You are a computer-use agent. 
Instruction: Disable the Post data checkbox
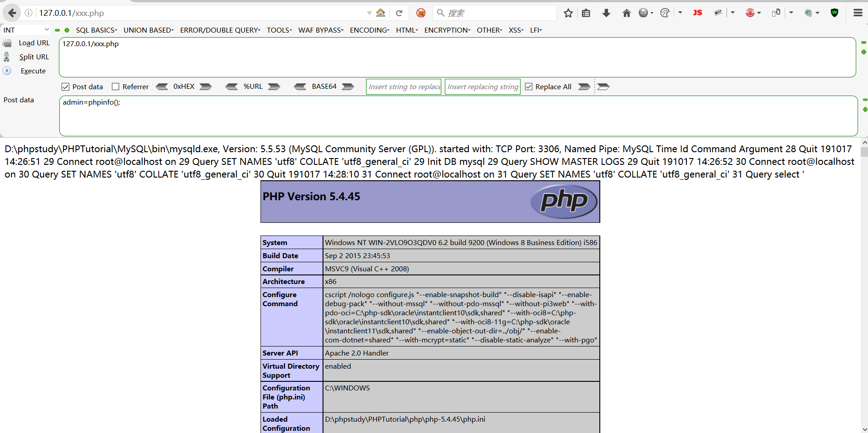pos(65,86)
